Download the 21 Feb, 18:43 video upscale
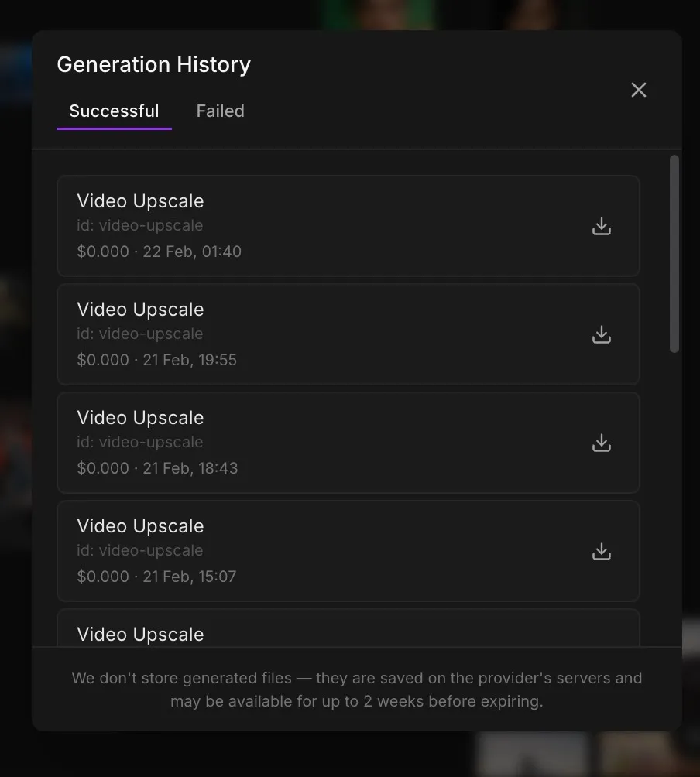The image size is (700, 777). click(601, 443)
